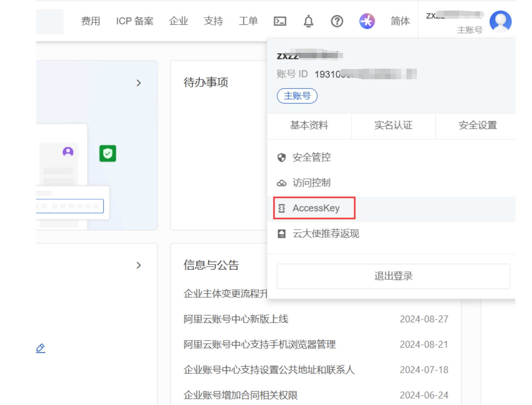Click the 信息与公告 heading
Screen dimensions: 532x405
pos(211,265)
